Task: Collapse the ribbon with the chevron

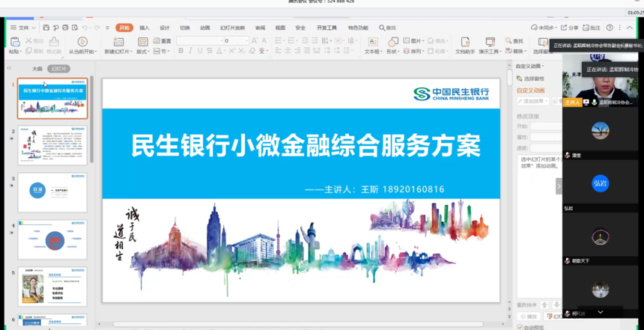Action: click(630, 28)
